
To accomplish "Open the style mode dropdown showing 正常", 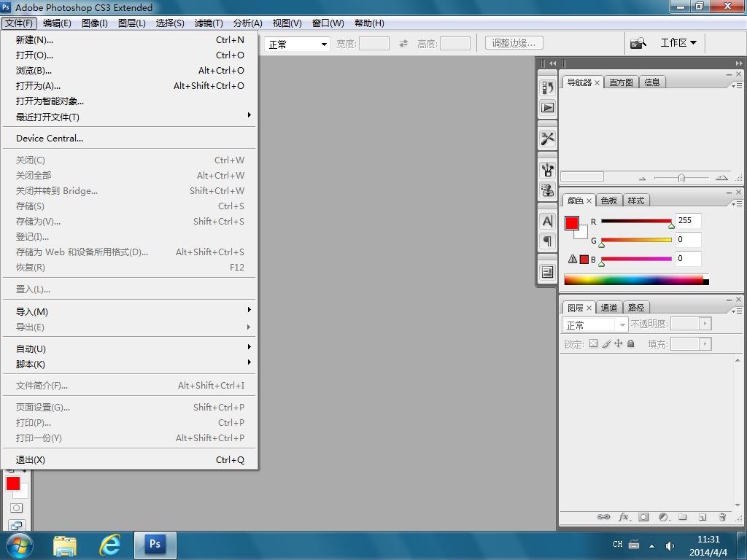I will (x=298, y=44).
